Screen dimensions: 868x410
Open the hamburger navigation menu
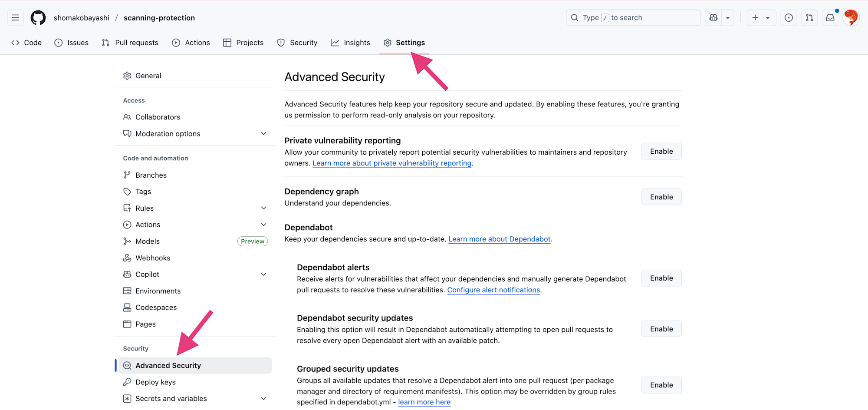coord(15,18)
